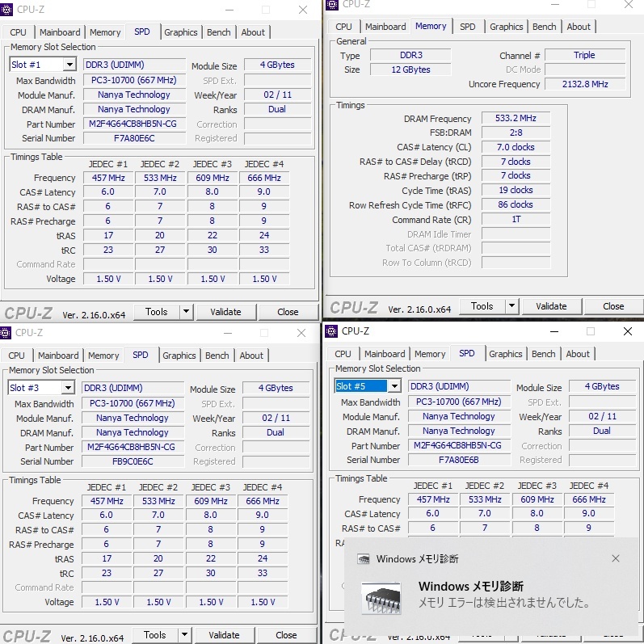
Task: Click Week/Year 02 / 11 in Slot #5 window
Action: tap(602, 416)
